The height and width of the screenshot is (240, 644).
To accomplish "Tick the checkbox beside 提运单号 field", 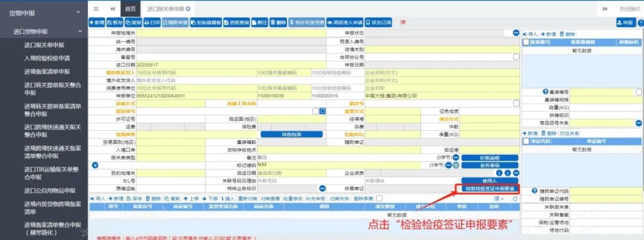I will [315, 111].
